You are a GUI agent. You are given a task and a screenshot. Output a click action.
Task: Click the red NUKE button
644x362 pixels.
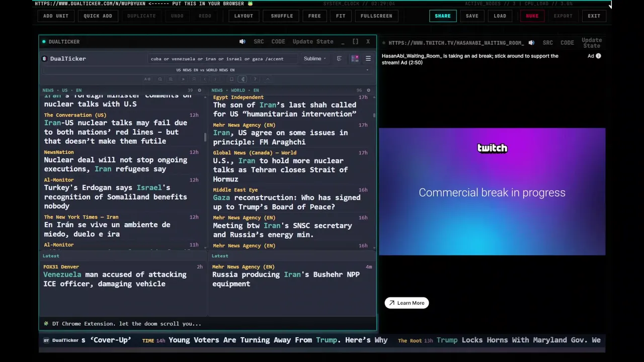point(532,16)
